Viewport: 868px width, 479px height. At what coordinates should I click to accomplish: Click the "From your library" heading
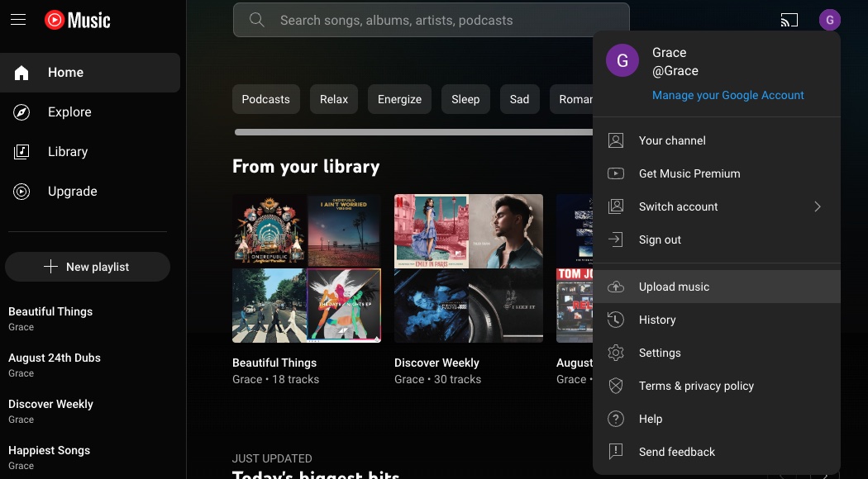[x=306, y=167]
